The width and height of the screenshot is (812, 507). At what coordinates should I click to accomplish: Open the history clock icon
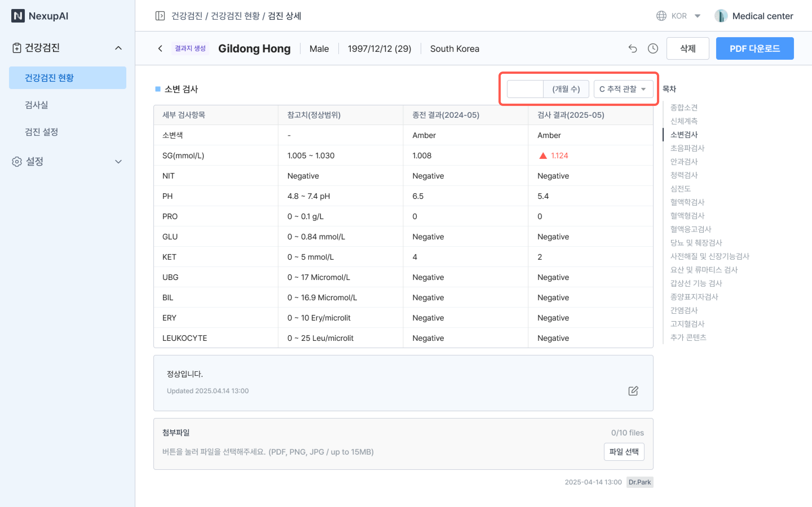pyautogui.click(x=653, y=49)
